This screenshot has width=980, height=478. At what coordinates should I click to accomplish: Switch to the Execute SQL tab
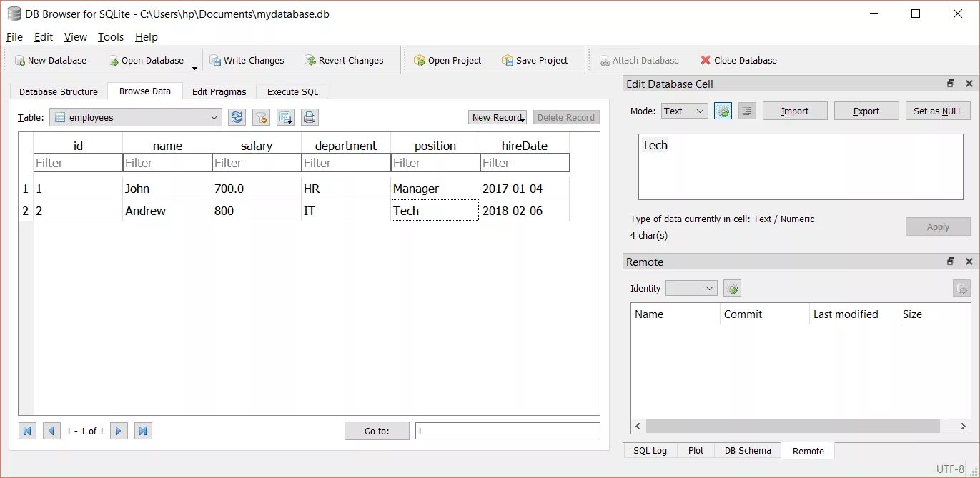pos(292,91)
